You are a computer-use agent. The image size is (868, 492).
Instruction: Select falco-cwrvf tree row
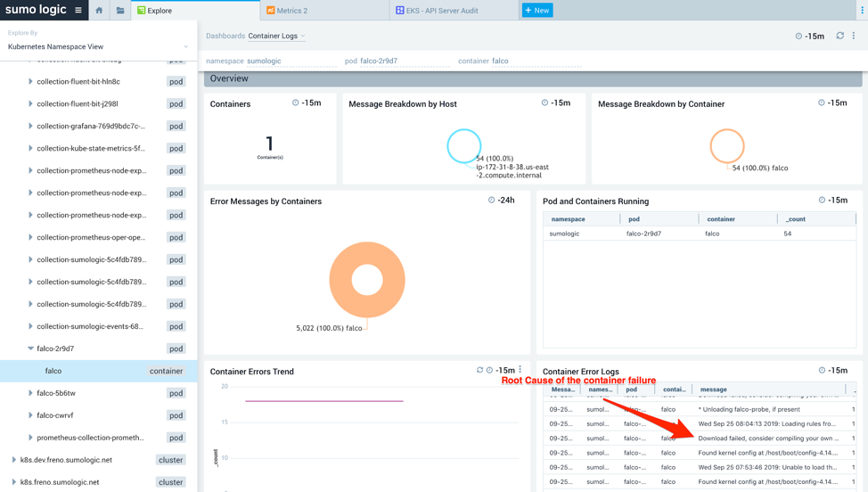tap(99, 415)
